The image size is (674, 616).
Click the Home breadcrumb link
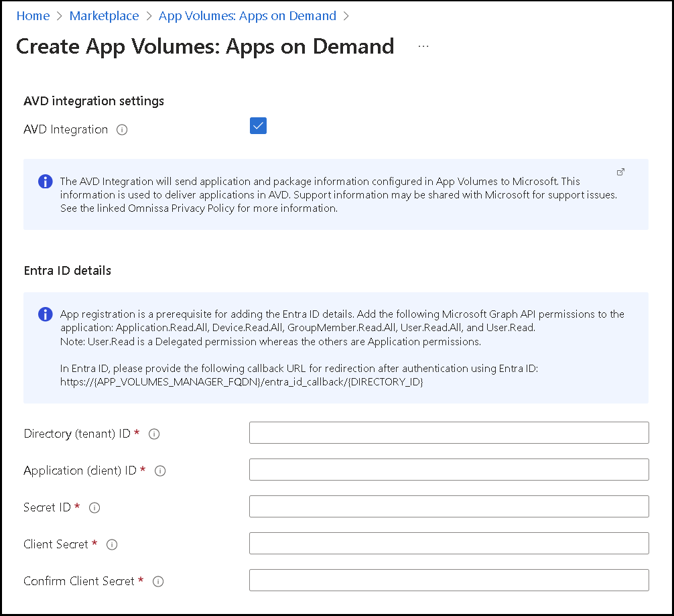coord(33,16)
